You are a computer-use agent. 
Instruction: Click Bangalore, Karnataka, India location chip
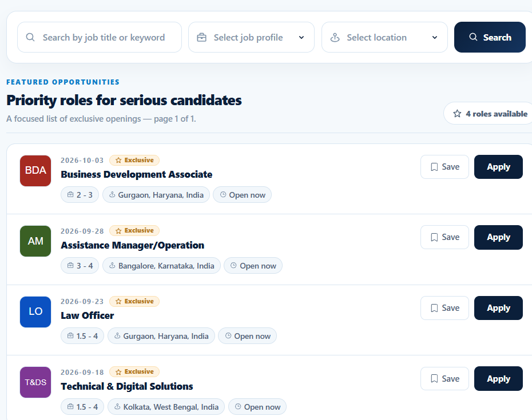[161, 266]
